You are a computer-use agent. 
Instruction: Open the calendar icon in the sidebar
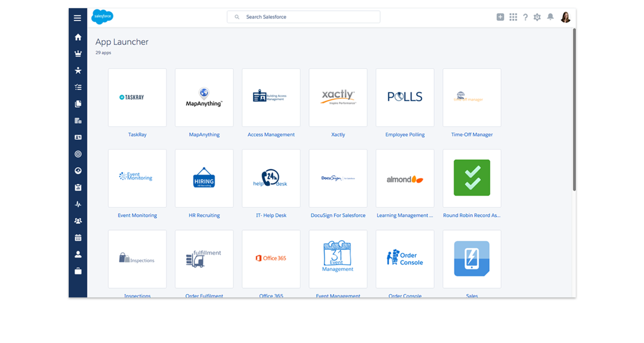click(x=78, y=237)
